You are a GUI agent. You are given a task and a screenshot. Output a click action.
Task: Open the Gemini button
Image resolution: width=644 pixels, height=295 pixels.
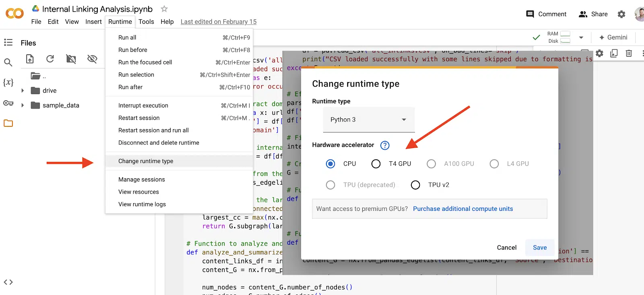(613, 37)
